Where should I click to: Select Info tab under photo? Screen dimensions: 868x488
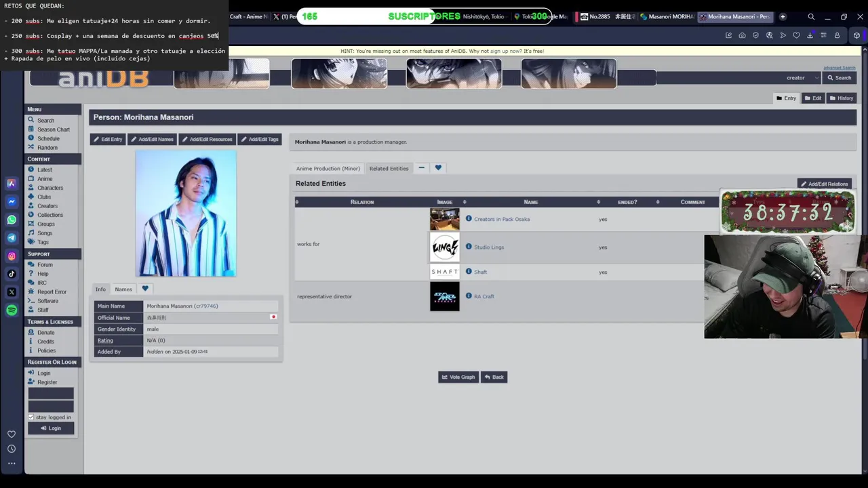click(100, 289)
